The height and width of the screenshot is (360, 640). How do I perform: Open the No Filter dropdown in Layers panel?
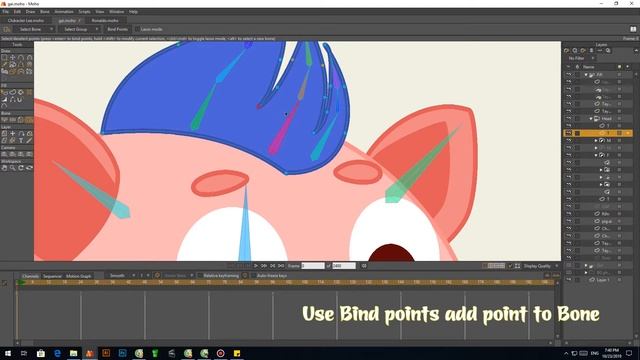click(x=581, y=58)
